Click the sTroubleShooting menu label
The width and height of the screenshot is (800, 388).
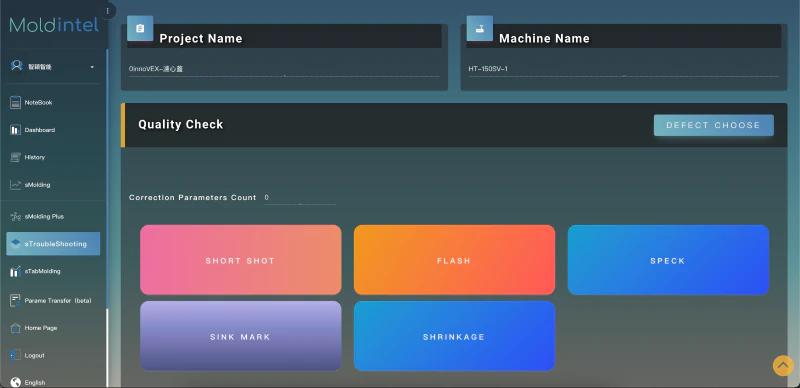56,244
